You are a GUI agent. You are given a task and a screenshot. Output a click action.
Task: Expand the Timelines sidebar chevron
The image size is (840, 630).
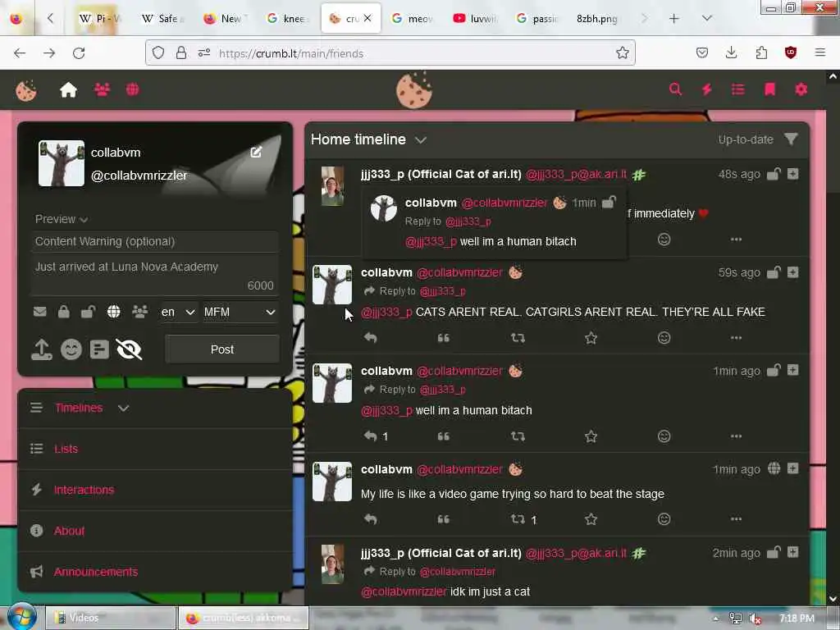123,409
